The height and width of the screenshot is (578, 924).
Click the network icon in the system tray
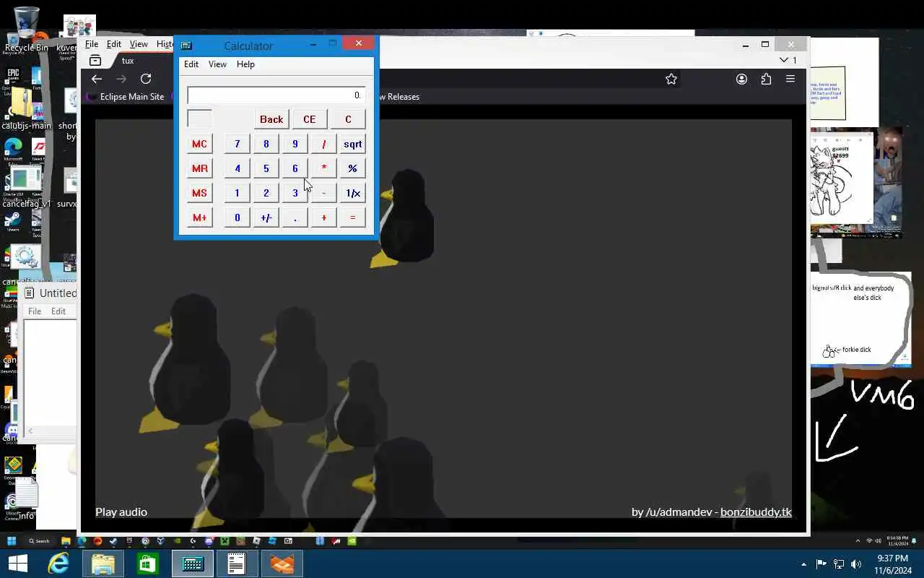pos(839,564)
